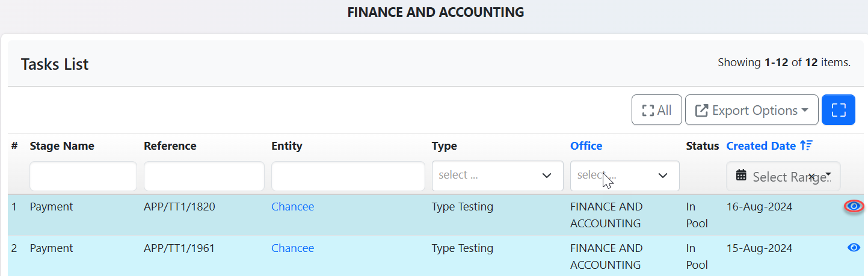This screenshot has height=276, width=868.
Task: Select the 15-Aug-2024 date cell in row 2
Action: pyautogui.click(x=759, y=248)
